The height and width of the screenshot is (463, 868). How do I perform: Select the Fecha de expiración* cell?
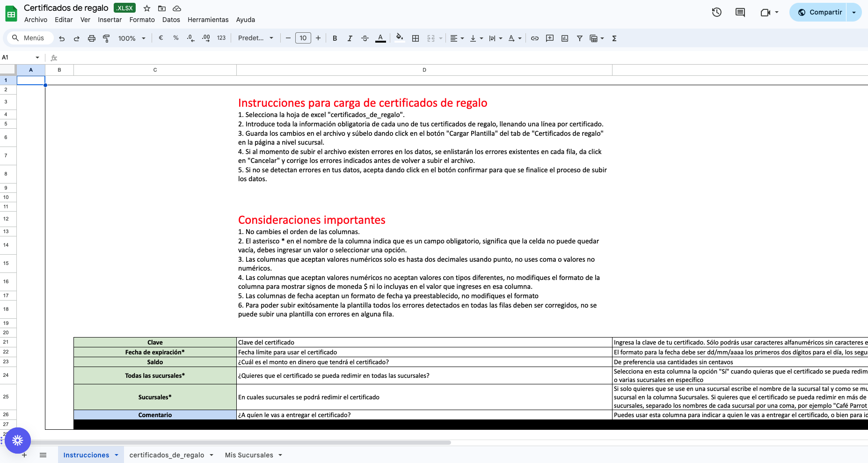[155, 352]
